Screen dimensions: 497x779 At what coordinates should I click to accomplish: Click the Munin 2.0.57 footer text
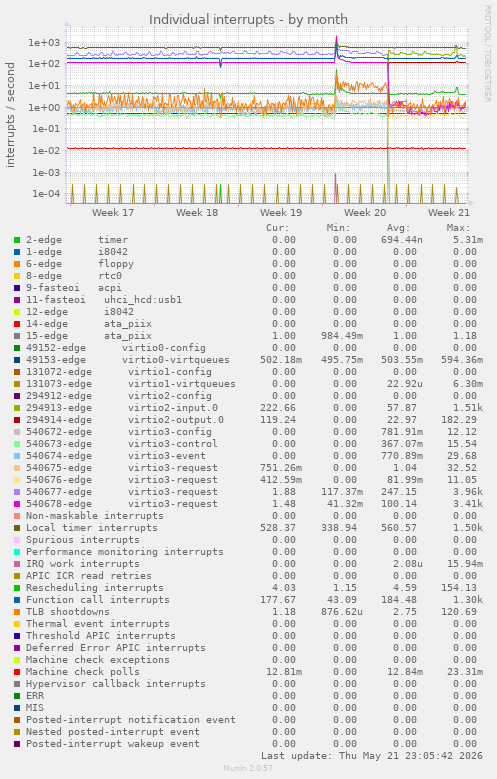[248, 769]
